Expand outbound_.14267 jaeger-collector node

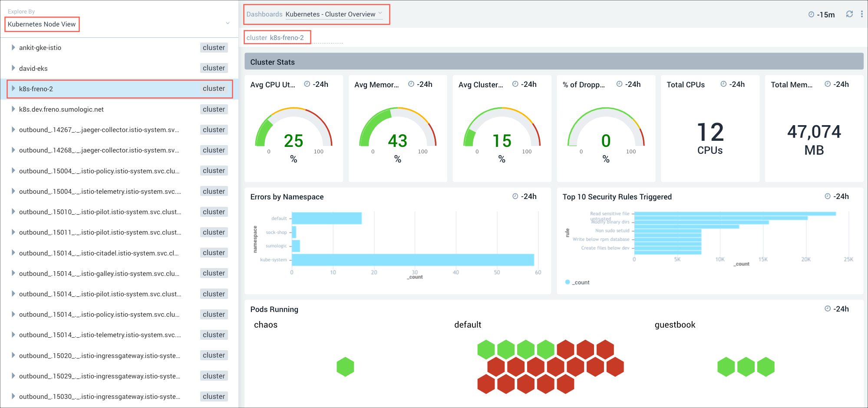13,129
